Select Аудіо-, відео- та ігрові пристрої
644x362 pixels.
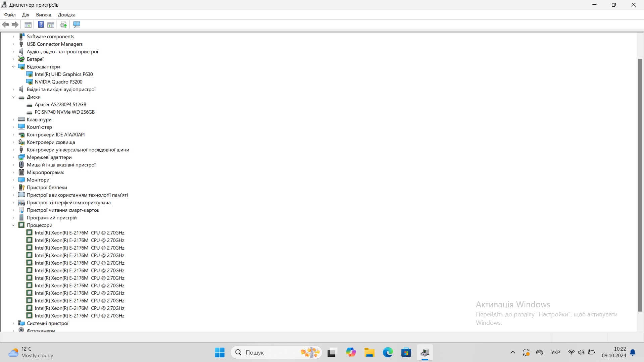click(x=62, y=52)
